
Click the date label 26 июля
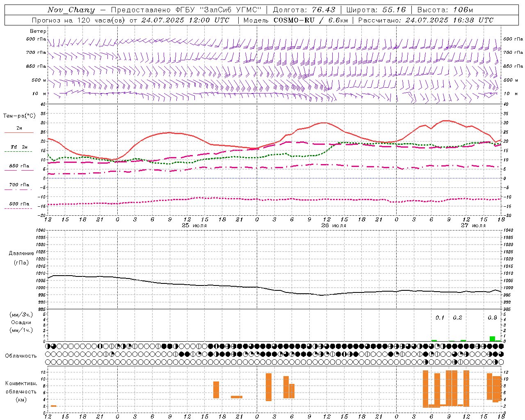click(334, 226)
